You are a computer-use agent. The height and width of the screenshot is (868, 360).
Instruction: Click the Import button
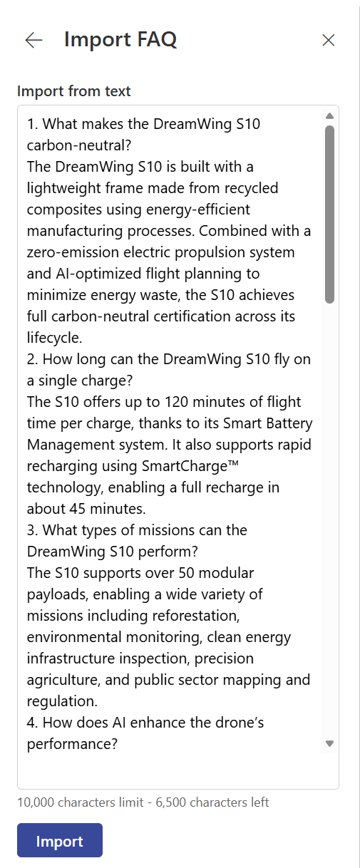(60, 840)
